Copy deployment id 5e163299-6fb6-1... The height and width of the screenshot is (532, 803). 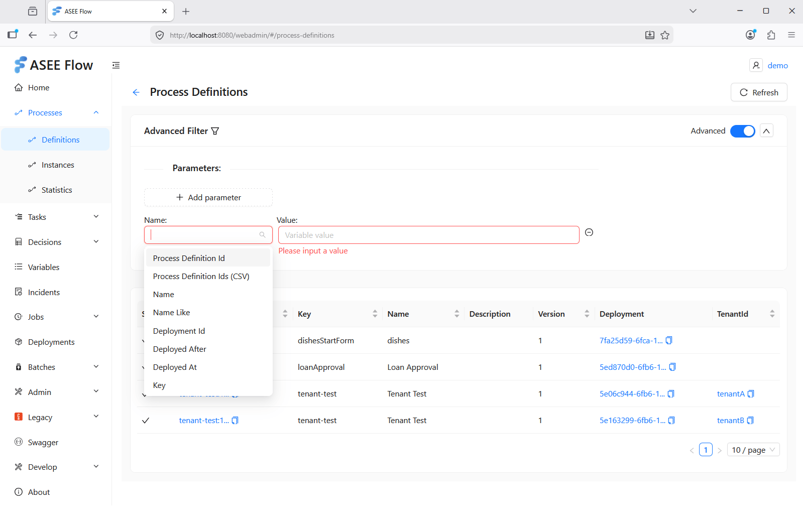pyautogui.click(x=671, y=420)
